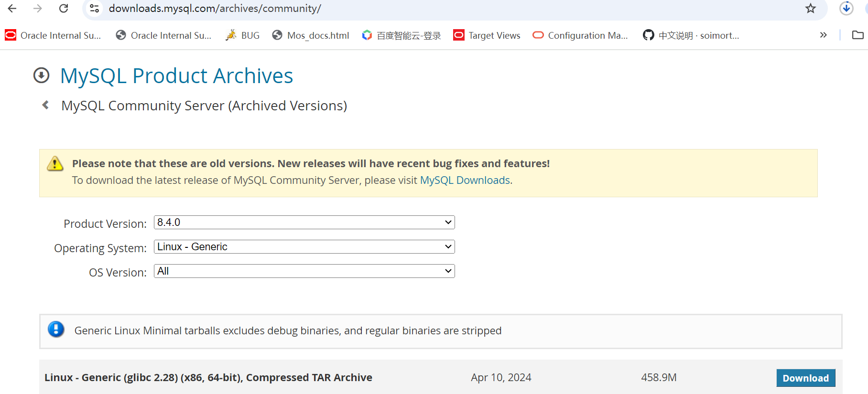Open first Oracle Internal Su... bookmark
868x394 pixels.
pos(53,35)
